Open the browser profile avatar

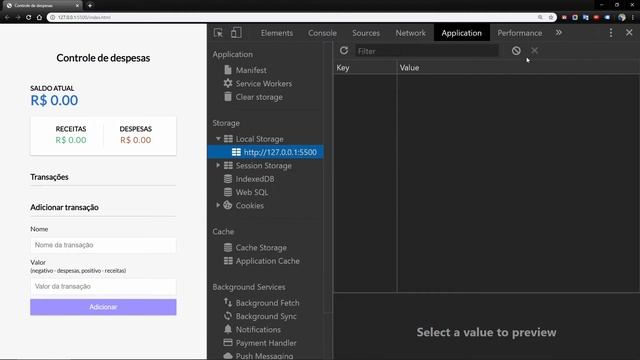point(622,18)
